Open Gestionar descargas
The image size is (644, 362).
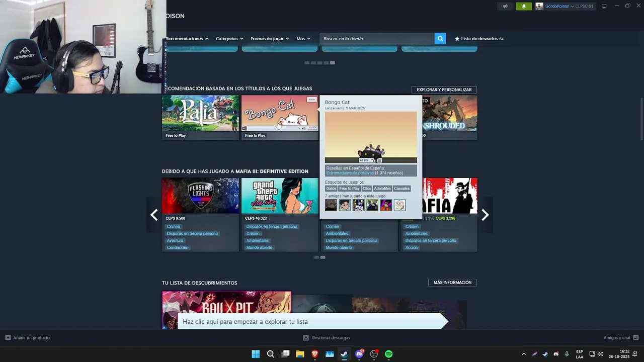click(x=327, y=338)
